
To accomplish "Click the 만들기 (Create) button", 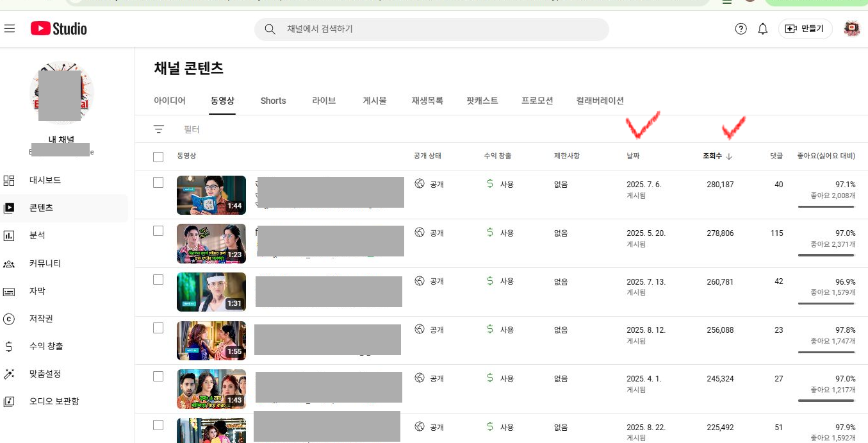I will coord(805,29).
